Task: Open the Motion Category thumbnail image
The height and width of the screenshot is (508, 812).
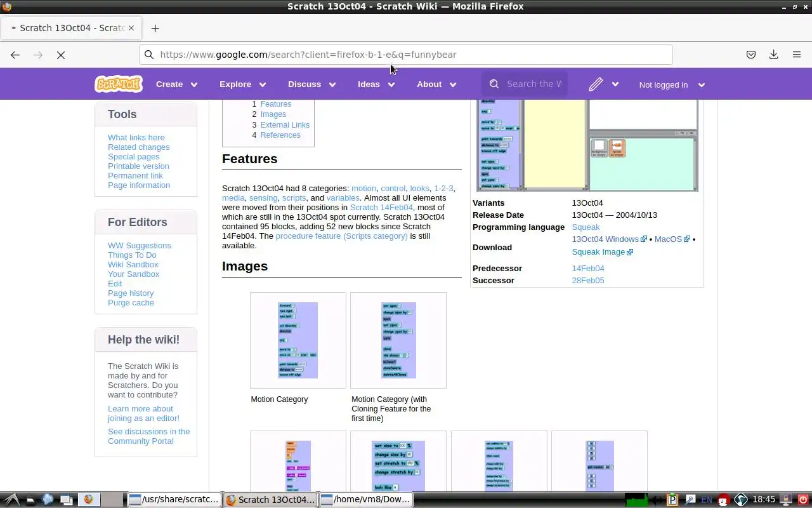Action: [x=298, y=340]
